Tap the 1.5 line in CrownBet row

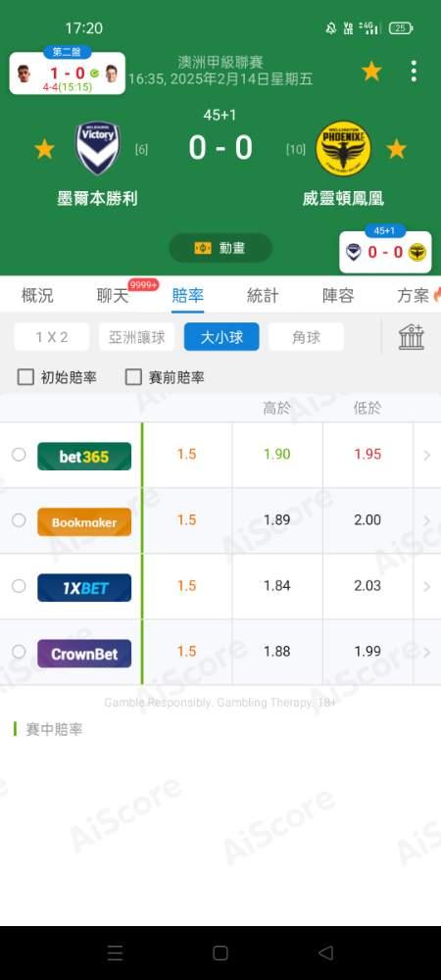coord(187,652)
